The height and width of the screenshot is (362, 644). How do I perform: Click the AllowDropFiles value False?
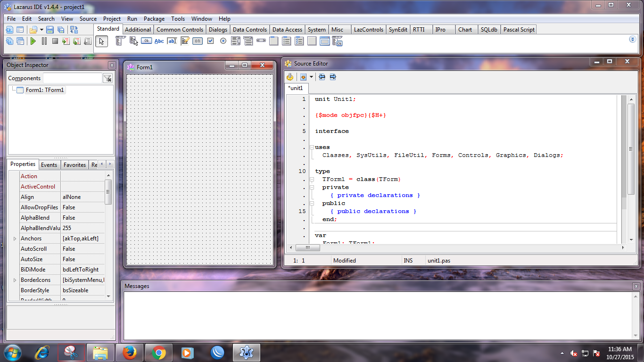[x=83, y=207]
